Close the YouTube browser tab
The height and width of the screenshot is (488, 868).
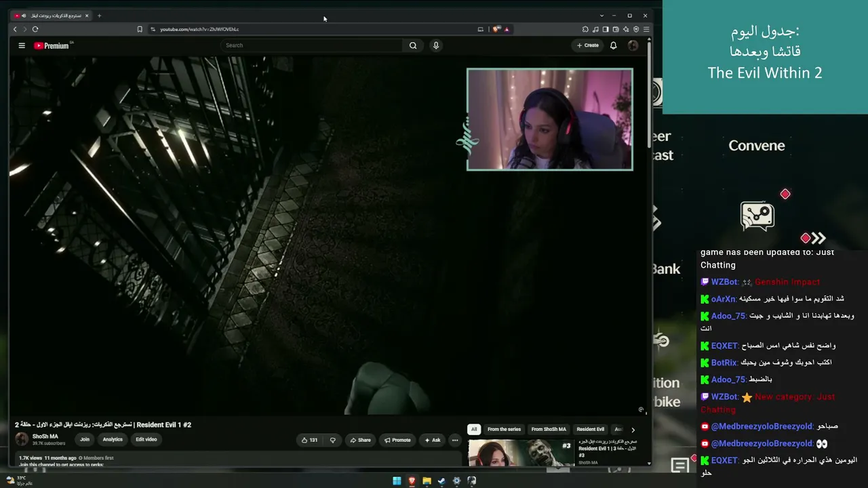pyautogui.click(x=87, y=16)
